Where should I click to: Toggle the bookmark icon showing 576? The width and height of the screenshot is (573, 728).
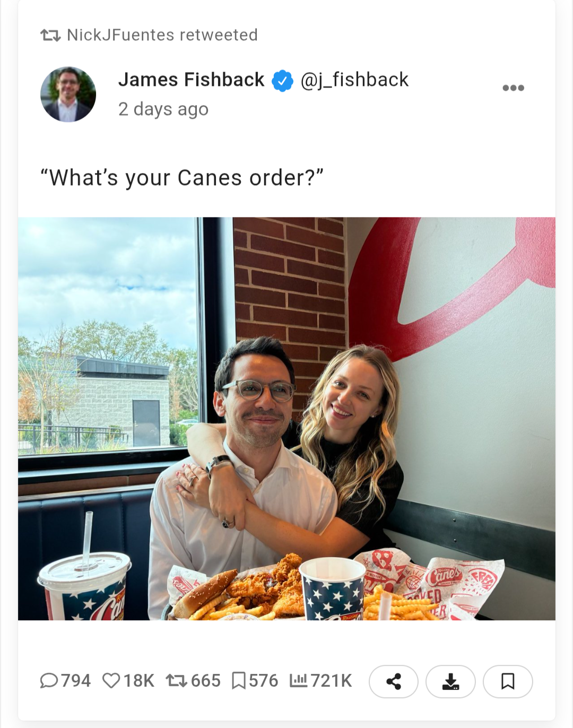(x=239, y=680)
